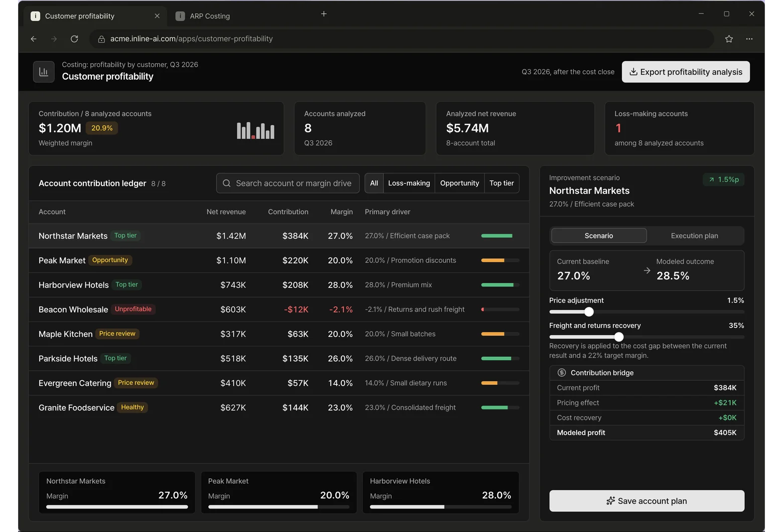Bookmark this page with star icon
The image size is (783, 532).
point(729,39)
